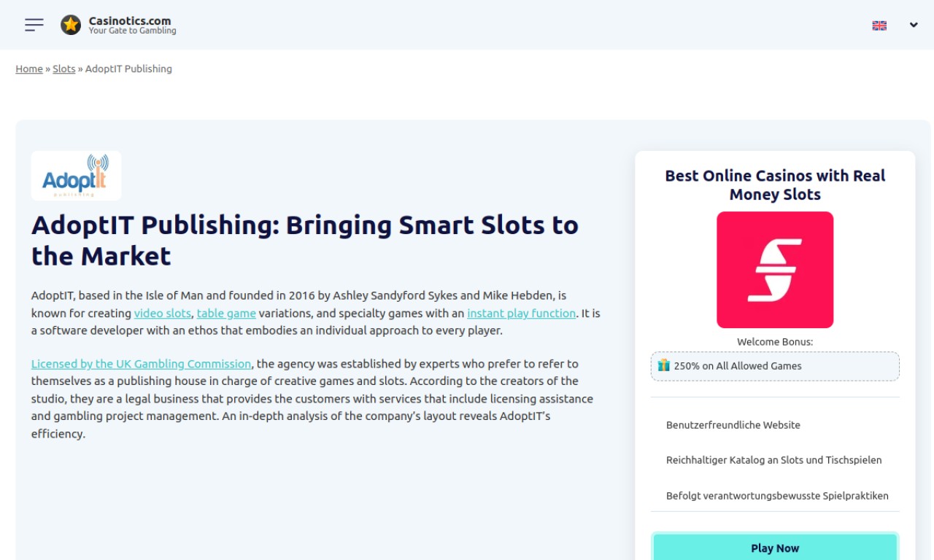
Task: Click the Casinotics star logo icon
Action: tap(71, 25)
